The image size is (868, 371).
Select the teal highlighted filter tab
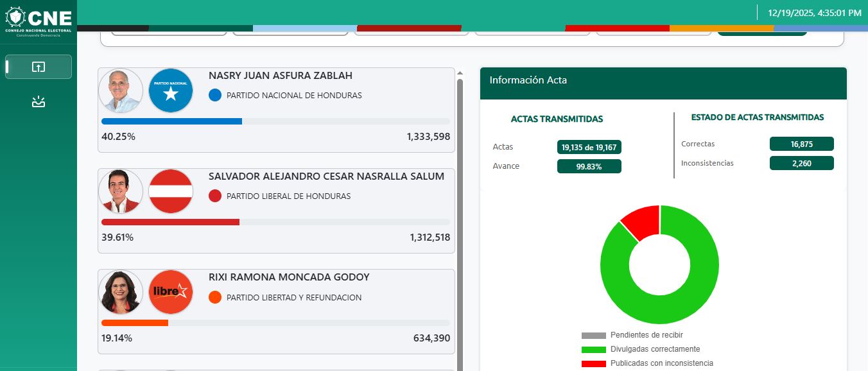coord(762,31)
